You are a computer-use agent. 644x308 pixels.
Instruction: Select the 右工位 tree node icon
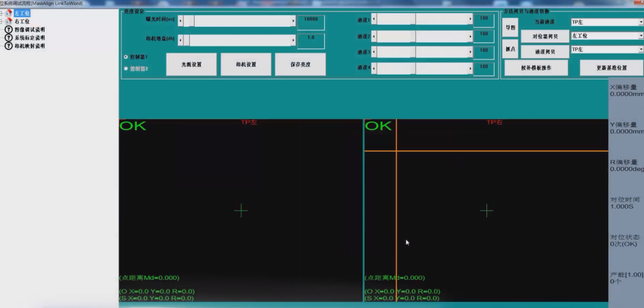[9, 21]
